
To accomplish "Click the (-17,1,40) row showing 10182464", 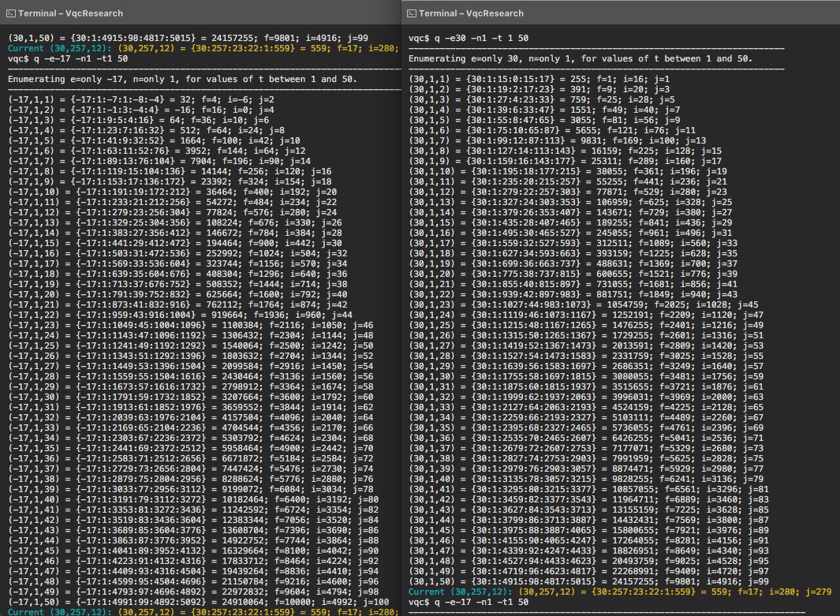I will pos(193,500).
